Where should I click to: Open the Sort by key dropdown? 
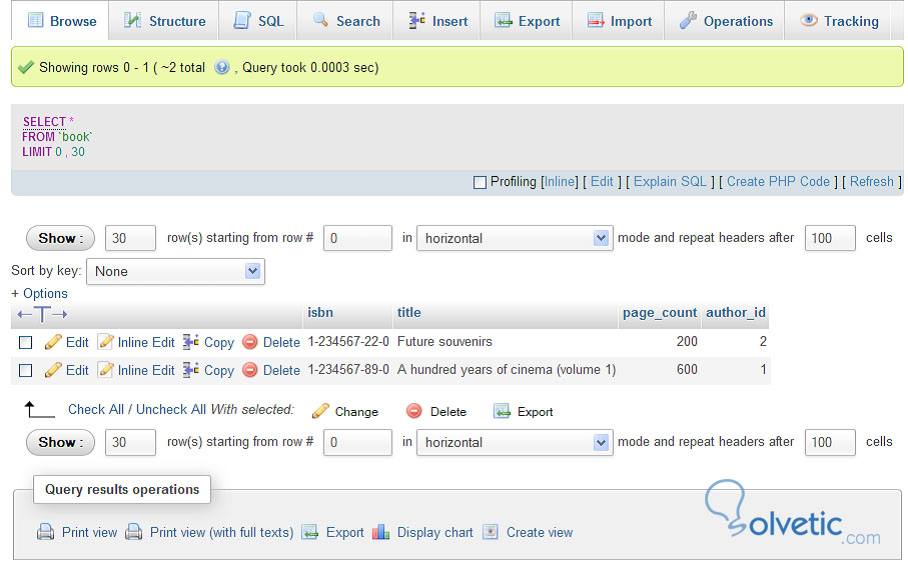[175, 271]
